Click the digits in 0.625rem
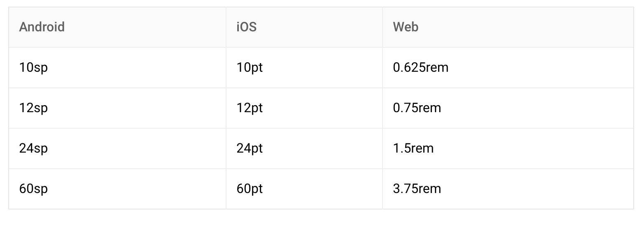Image resolution: width=644 pixels, height=226 pixels. click(409, 68)
